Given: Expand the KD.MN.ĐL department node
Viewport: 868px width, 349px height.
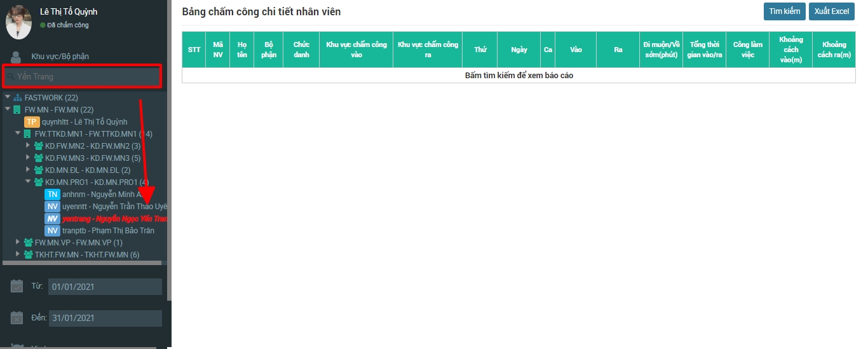Looking at the screenshot, I should pos(28,170).
